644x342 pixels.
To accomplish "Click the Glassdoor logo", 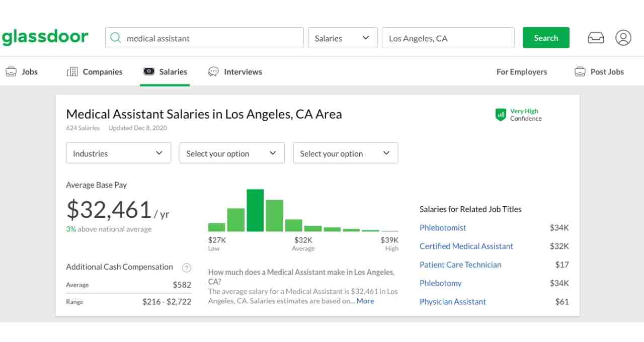I will (45, 36).
